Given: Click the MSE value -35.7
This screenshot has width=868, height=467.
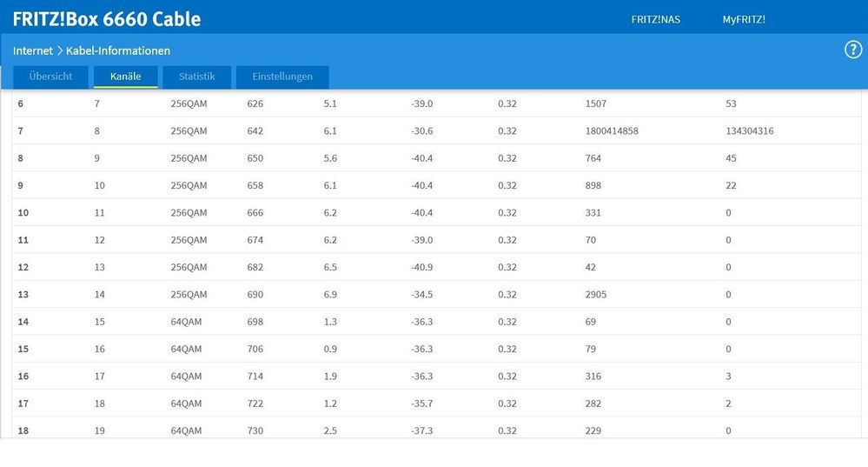Looking at the screenshot, I should click(x=421, y=404).
